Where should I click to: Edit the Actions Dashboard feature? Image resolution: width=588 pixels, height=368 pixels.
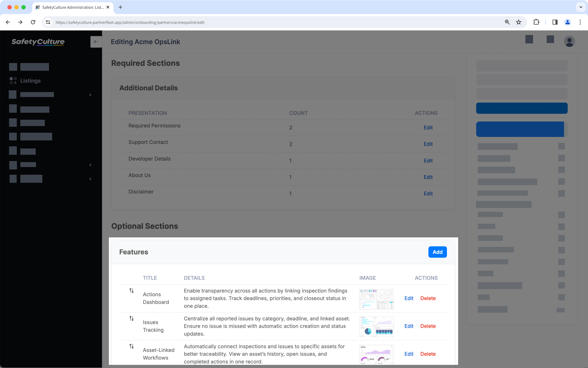(409, 298)
